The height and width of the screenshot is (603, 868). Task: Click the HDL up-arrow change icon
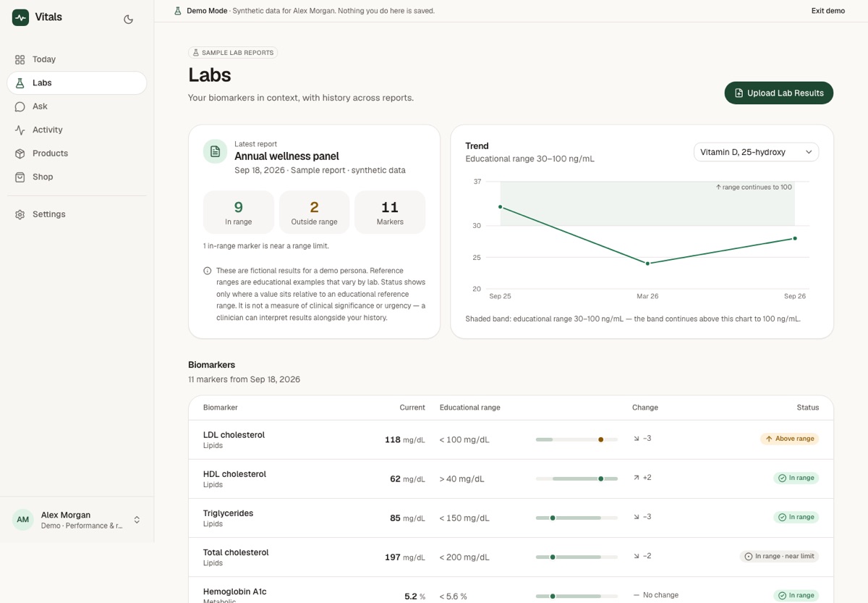point(637,478)
